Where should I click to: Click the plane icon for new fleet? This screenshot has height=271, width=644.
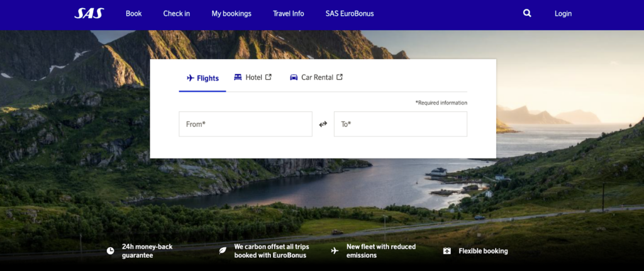(335, 251)
